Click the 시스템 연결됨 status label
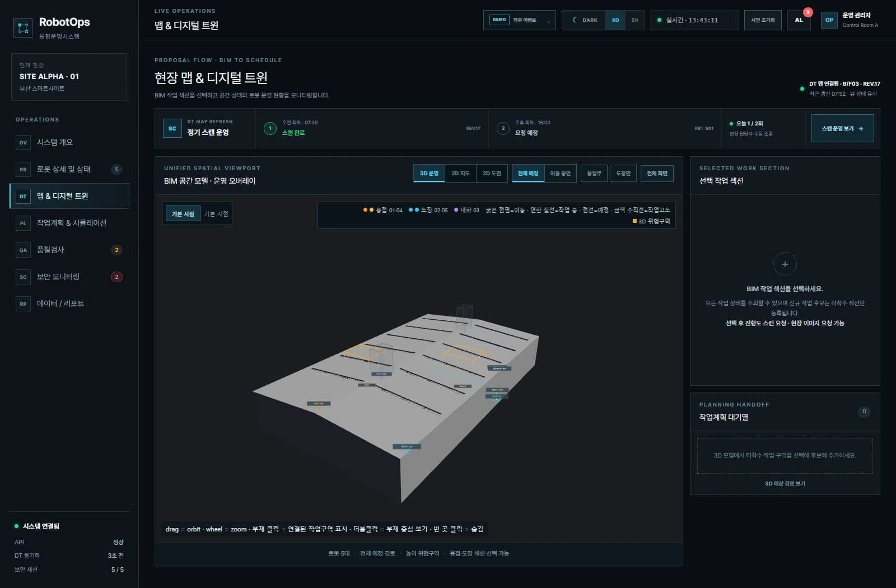Screen dimensions: 896x588 (x=41, y=526)
